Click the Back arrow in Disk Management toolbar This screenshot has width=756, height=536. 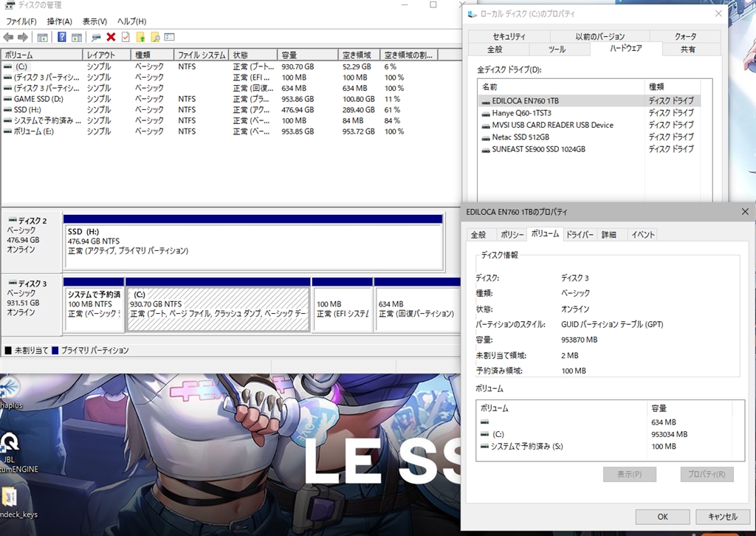pyautogui.click(x=7, y=37)
